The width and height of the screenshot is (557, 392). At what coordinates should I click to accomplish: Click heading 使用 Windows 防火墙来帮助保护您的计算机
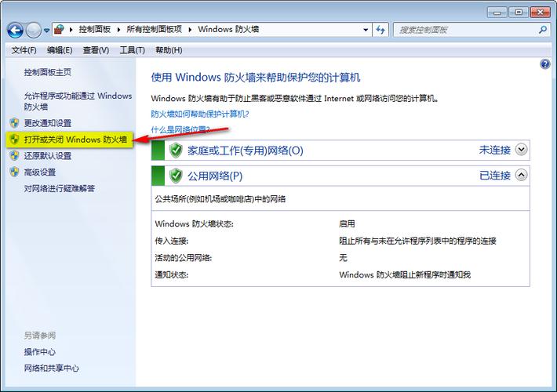(x=256, y=77)
